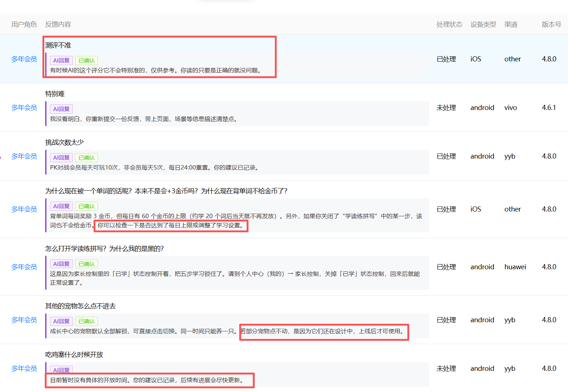This screenshot has width=568, height=392.
Task: Select the feedback title 测评不准
Action: (58, 45)
